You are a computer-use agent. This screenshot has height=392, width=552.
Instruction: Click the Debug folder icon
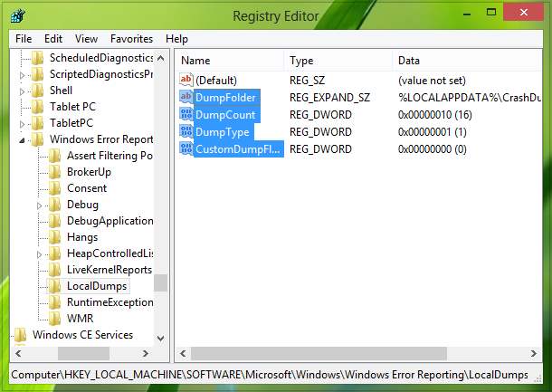click(55, 205)
